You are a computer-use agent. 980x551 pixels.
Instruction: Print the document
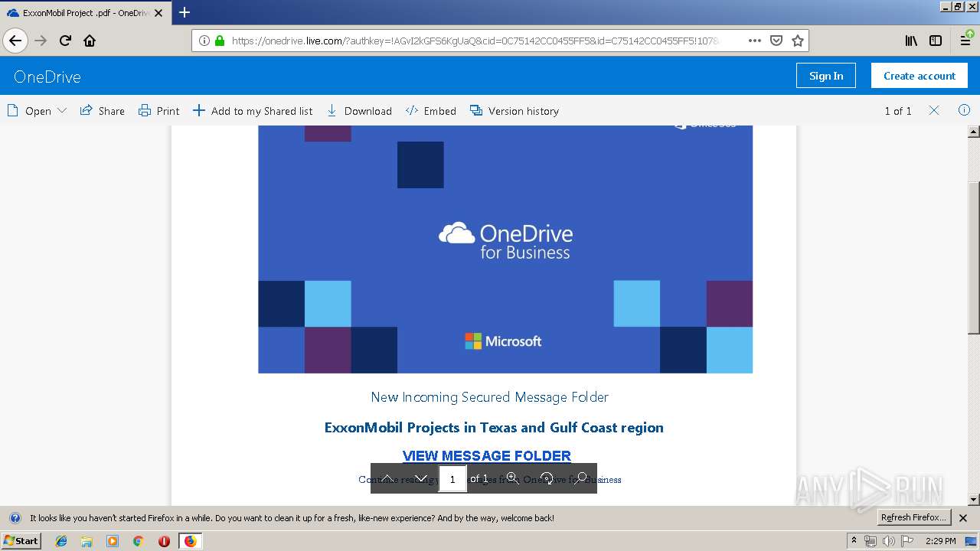159,111
